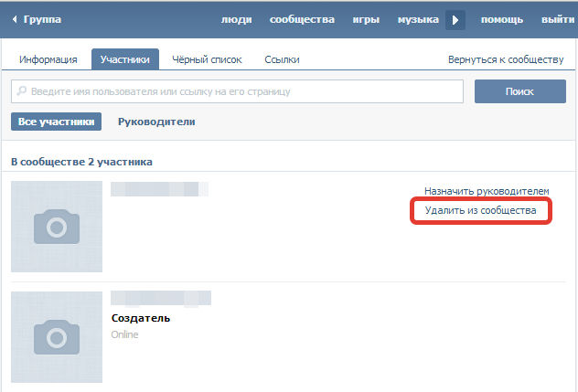The width and height of the screenshot is (578, 392).
Task: Log out using the выйти link
Action: (x=558, y=19)
